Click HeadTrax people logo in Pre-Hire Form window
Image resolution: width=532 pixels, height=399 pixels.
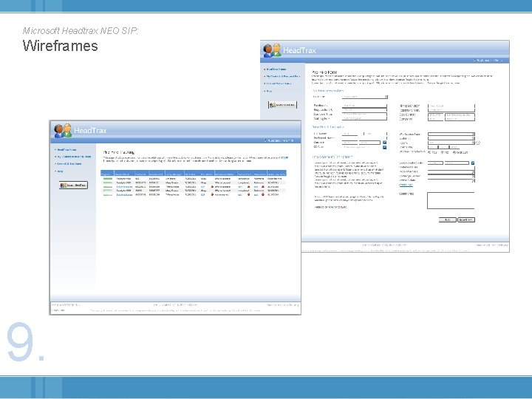click(x=273, y=50)
